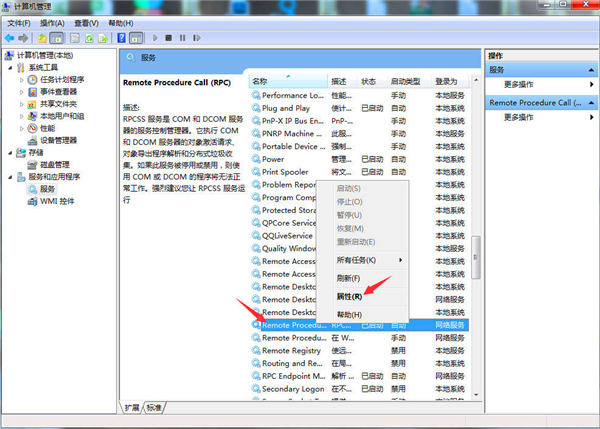The image size is (600, 429).
Task: Expand the 性能 tree node
Action: point(21,129)
